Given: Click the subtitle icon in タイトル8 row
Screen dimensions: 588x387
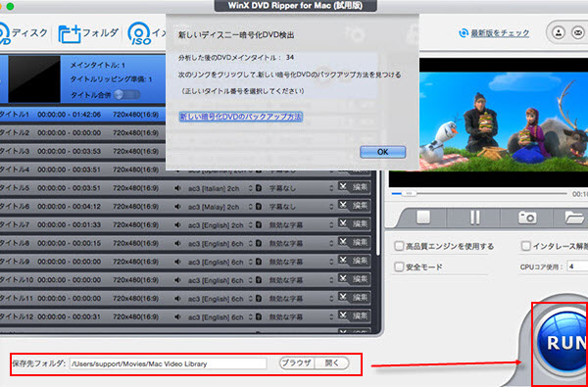Looking at the screenshot, I should click(x=259, y=243).
